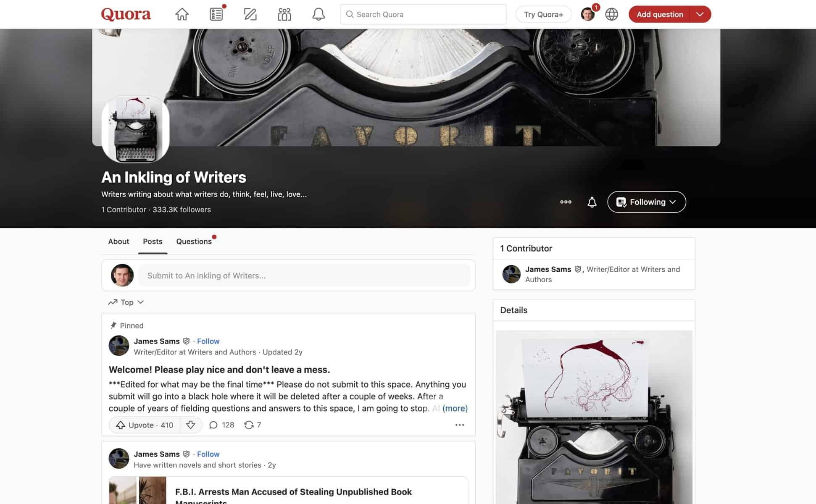
Task: Open the notifications bell in top navbar
Action: [x=318, y=14]
